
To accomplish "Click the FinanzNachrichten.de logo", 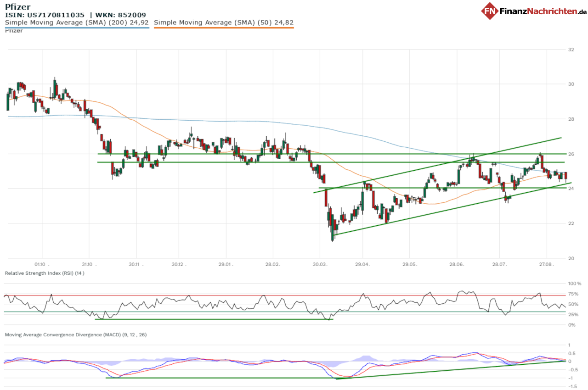I will pyautogui.click(x=534, y=11).
